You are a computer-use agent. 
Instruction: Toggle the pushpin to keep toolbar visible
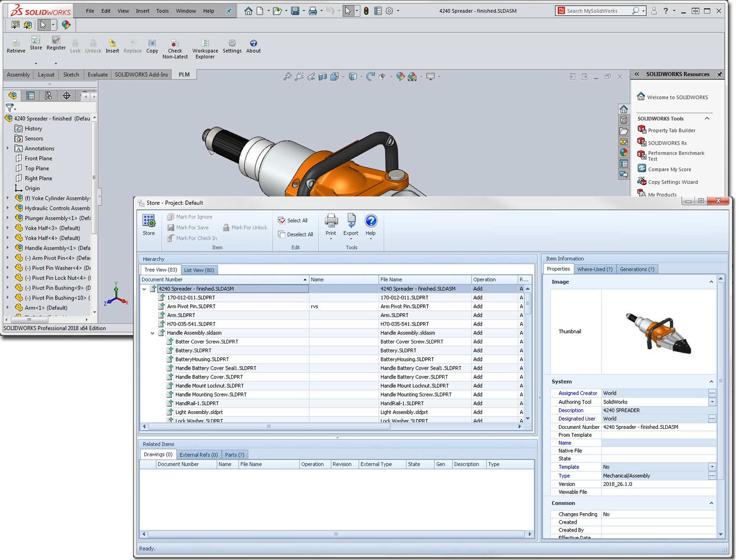click(x=228, y=10)
